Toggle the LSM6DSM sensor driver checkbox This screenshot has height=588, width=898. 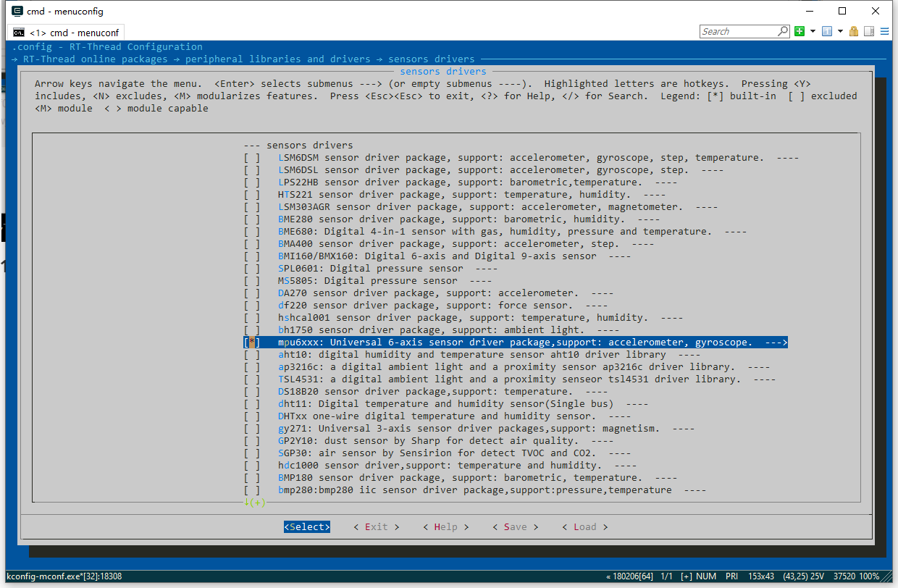coord(252,158)
